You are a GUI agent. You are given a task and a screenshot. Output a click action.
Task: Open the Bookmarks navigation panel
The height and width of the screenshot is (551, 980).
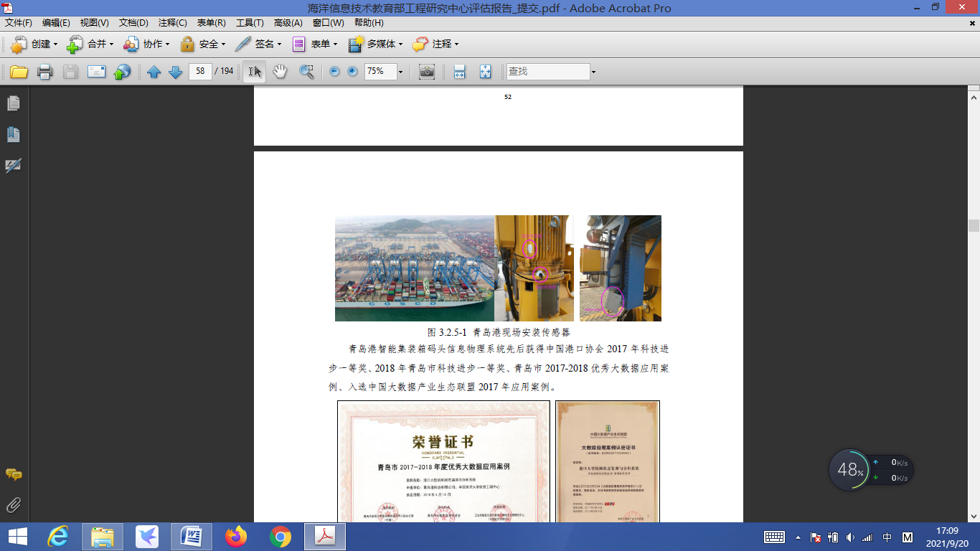[x=13, y=134]
